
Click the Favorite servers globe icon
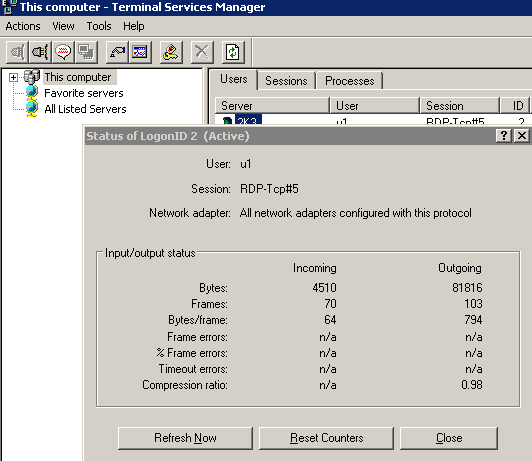point(32,93)
